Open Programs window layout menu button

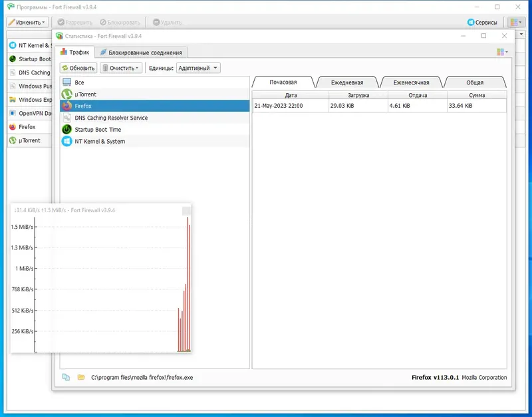[516, 23]
